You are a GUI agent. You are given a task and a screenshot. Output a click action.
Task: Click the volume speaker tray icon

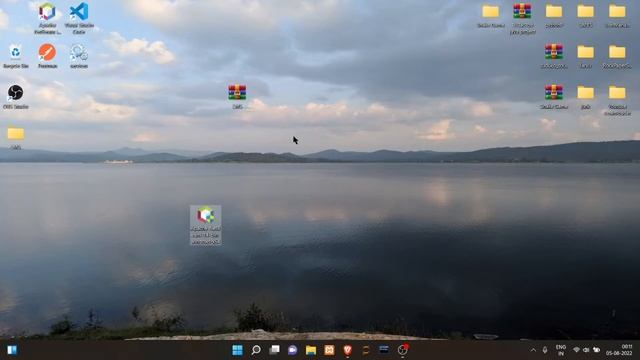click(586, 350)
